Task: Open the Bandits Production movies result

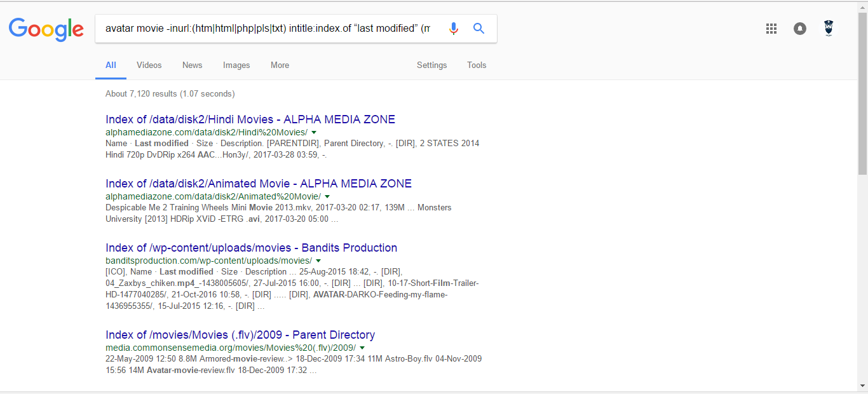Action: point(252,248)
